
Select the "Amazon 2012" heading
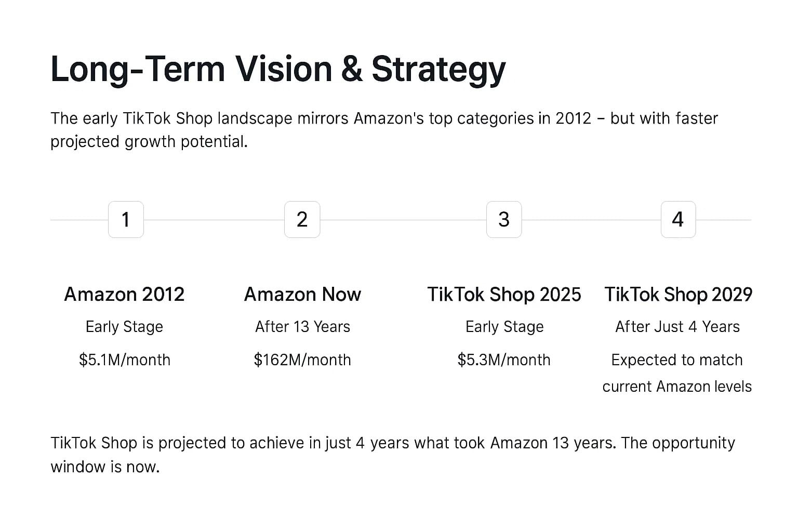coord(124,295)
